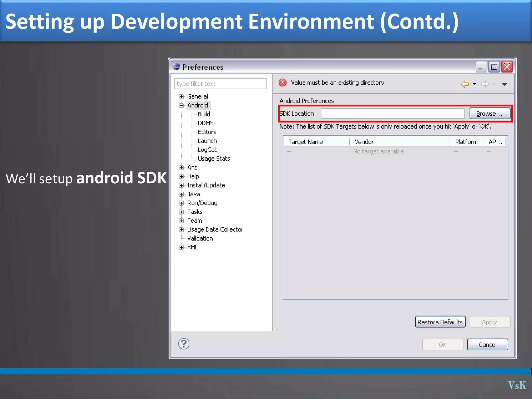The height and width of the screenshot is (399, 532).
Task: Open the Forward history dropdown arrow
Action: tap(494, 84)
